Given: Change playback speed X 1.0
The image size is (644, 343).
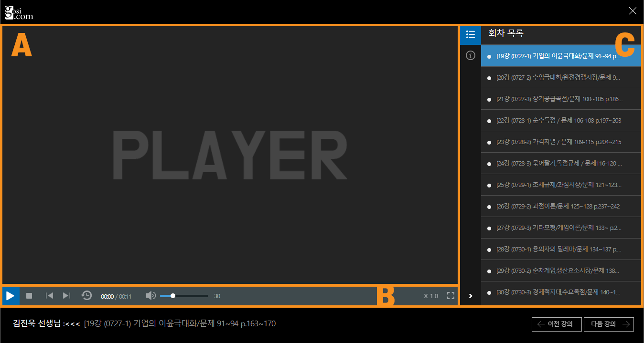Looking at the screenshot, I should pyautogui.click(x=431, y=296).
